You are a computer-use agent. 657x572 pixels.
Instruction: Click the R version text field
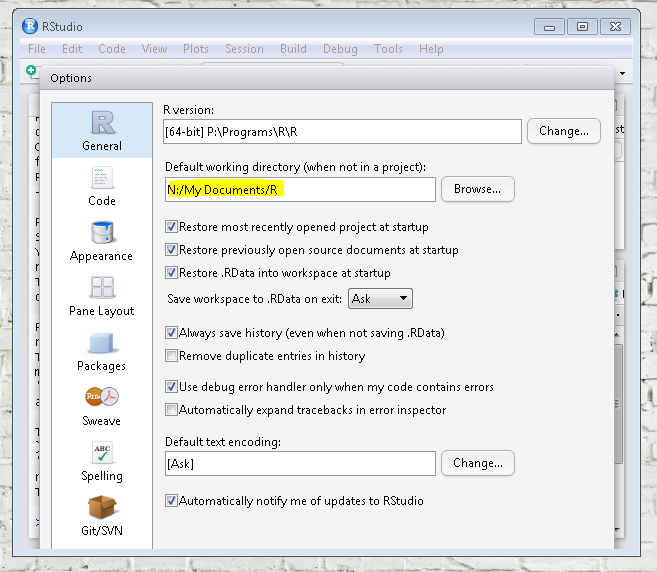[x=342, y=132]
